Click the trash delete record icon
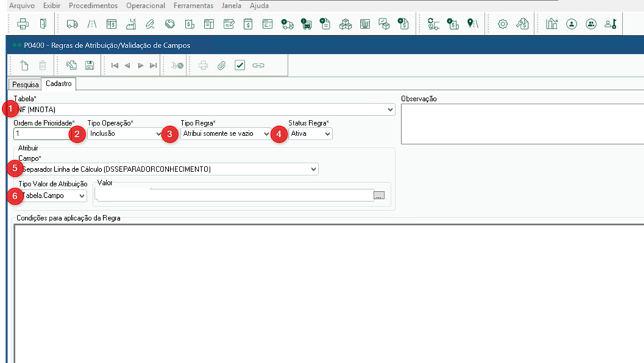Screen dimensions: 644x363 (42, 65)
